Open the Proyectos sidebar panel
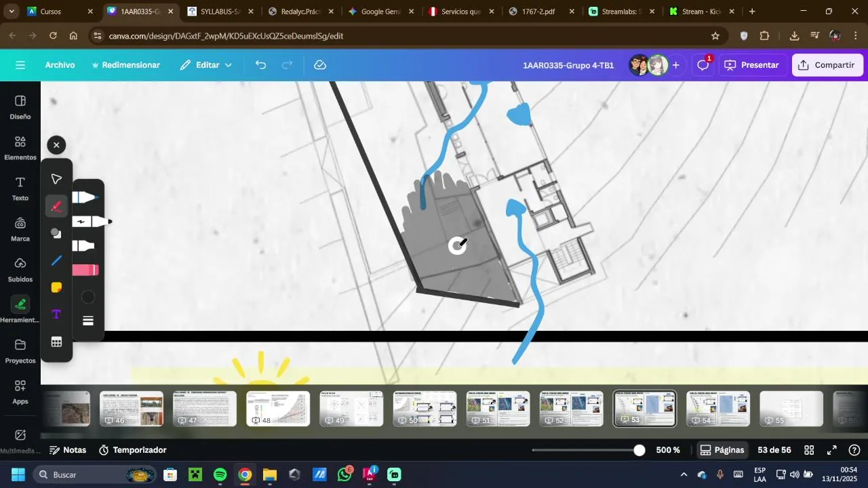This screenshot has height=488, width=868. pos(20,351)
